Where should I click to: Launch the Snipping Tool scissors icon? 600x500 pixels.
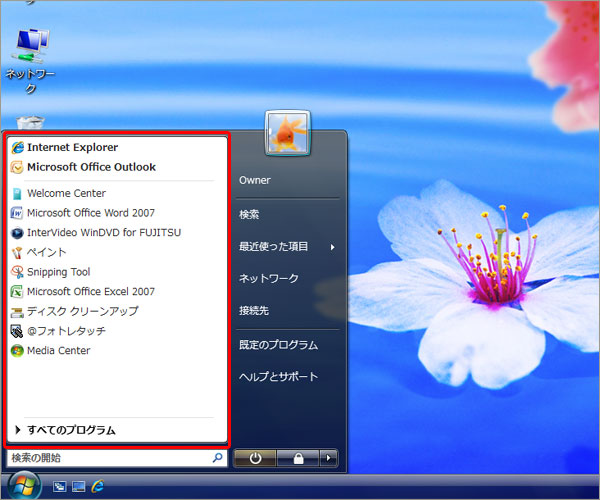17,272
